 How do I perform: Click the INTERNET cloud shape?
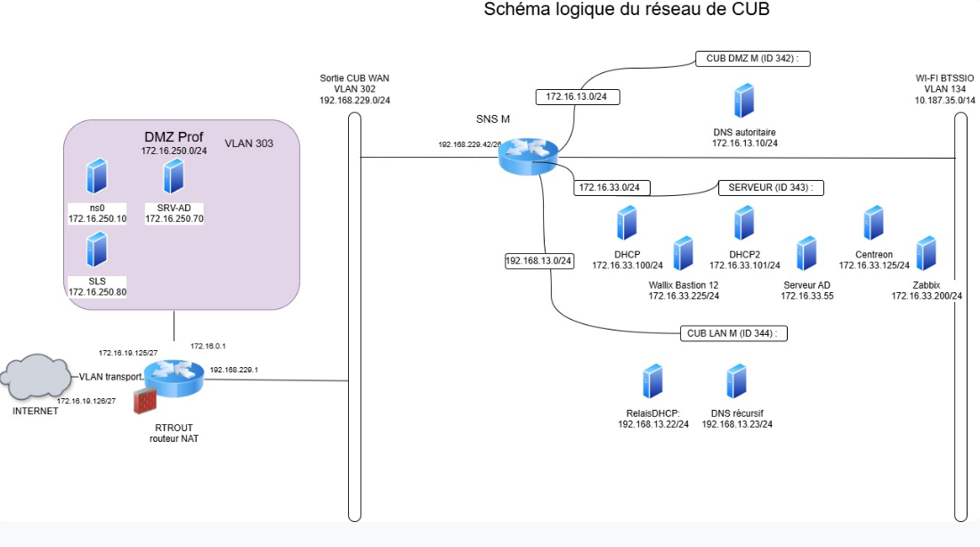tap(36, 378)
